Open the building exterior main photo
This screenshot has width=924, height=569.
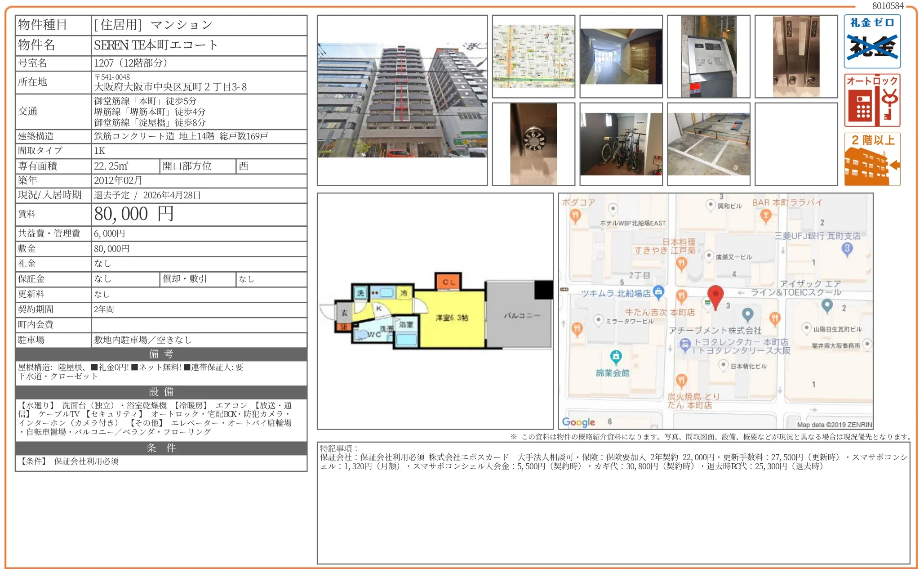click(402, 100)
